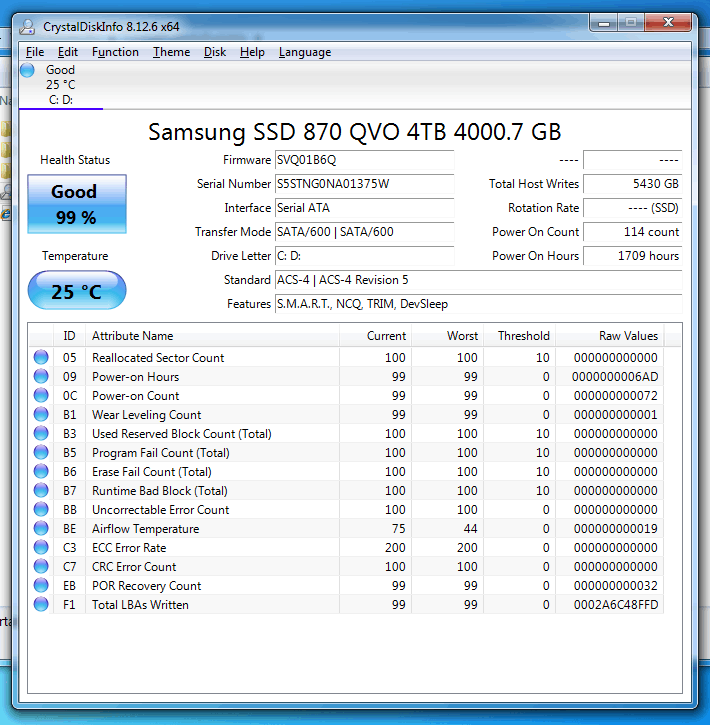Select Total LBAs Written attribute name
This screenshot has height=725, width=710.
click(x=140, y=604)
